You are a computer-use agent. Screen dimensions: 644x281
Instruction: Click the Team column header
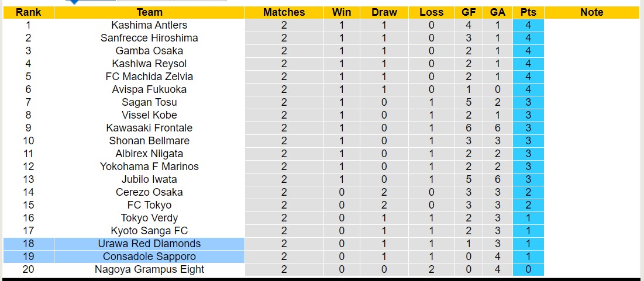click(x=149, y=12)
